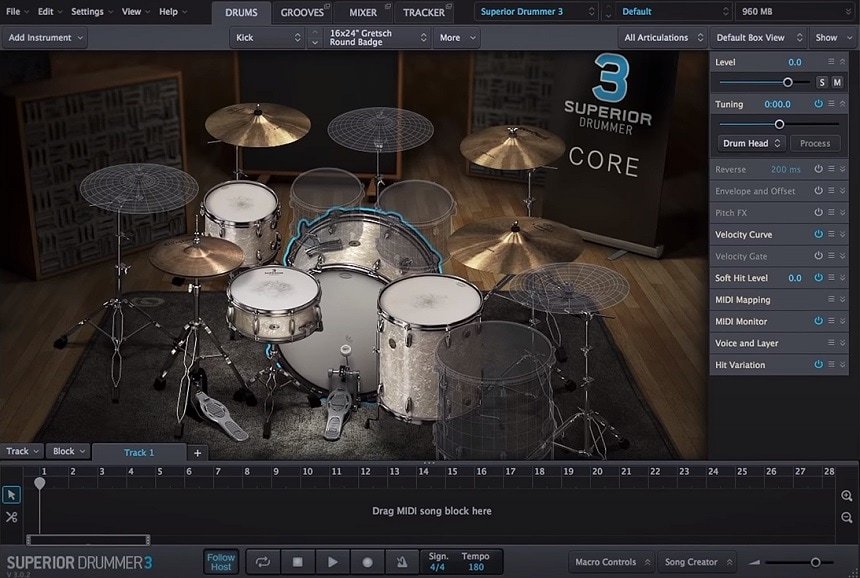
Task: Enable Pitch FX power button
Action: click(x=818, y=212)
